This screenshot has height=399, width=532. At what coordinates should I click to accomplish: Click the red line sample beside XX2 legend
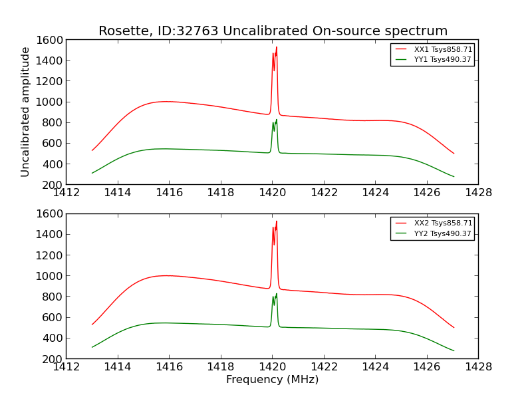(401, 223)
